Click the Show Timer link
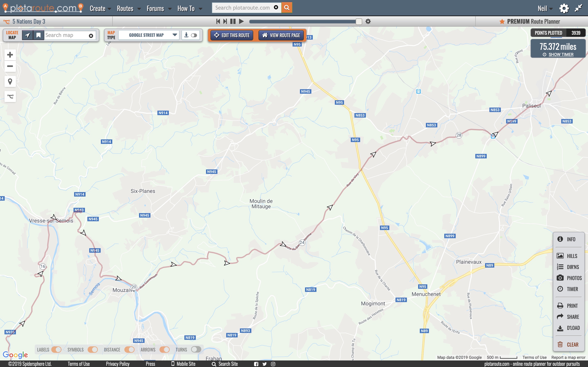Screen dimensions: 588x367 pos(561,55)
